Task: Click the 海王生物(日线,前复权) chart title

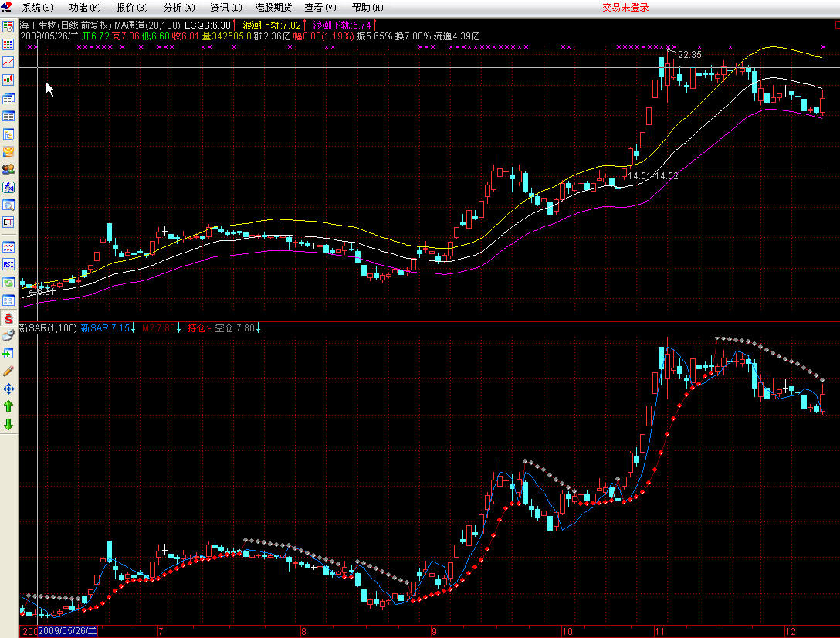Action: coord(66,25)
